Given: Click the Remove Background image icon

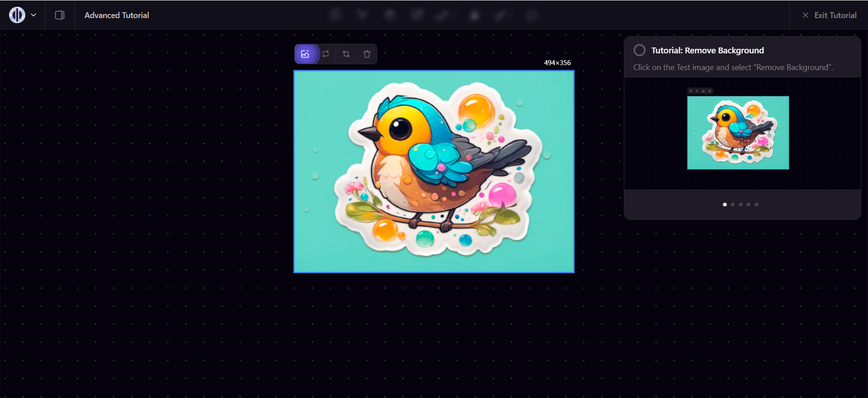Looking at the screenshot, I should (305, 54).
